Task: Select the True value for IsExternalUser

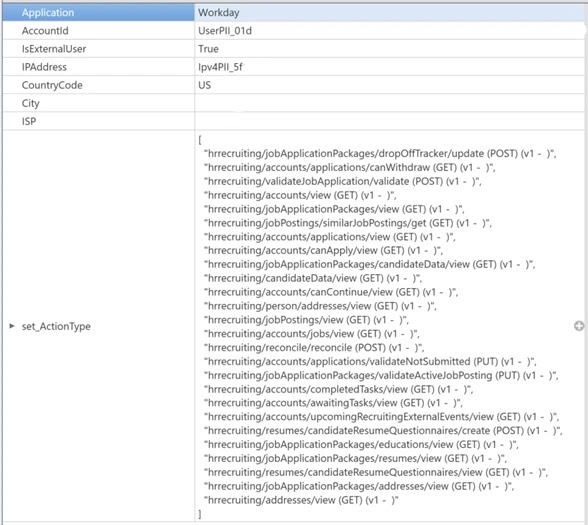Action: point(208,49)
